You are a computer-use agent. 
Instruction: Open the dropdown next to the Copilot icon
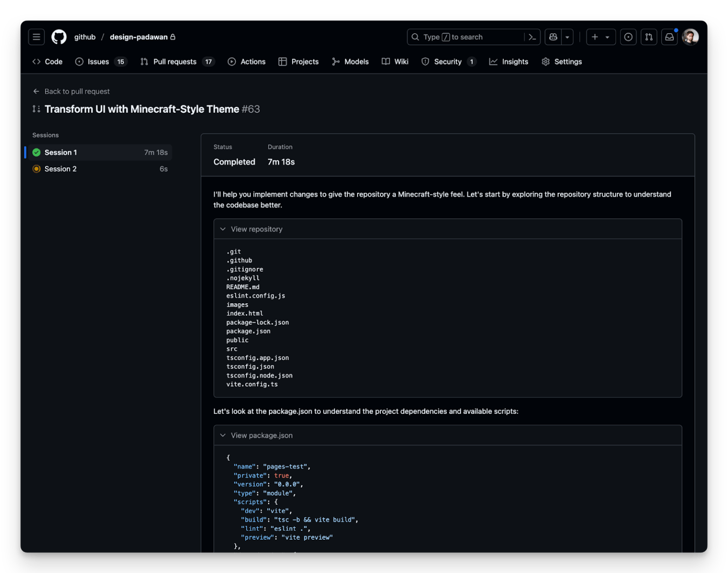click(567, 36)
